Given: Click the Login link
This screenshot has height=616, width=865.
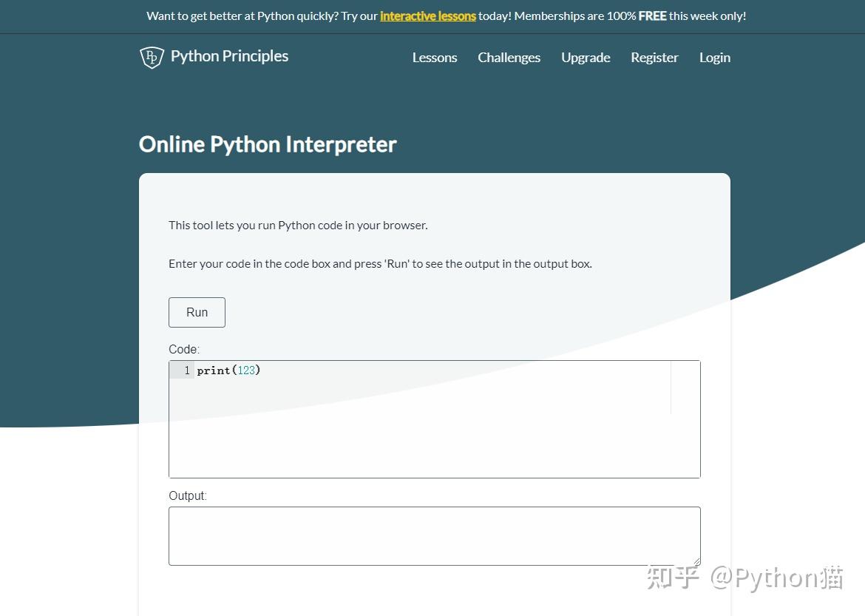Looking at the screenshot, I should tap(714, 57).
